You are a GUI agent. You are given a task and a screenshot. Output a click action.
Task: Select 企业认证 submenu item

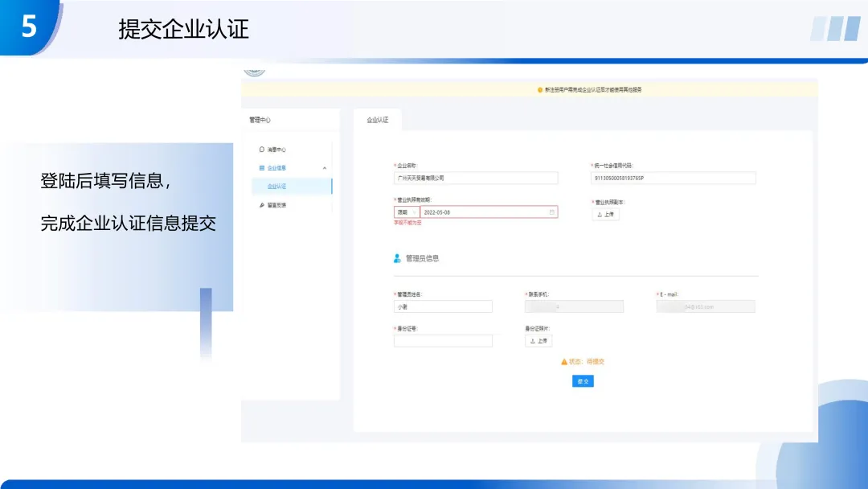pos(292,186)
